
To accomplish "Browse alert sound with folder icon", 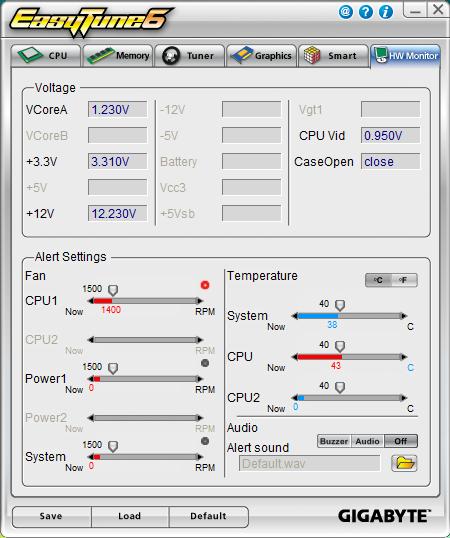I will tap(404, 463).
